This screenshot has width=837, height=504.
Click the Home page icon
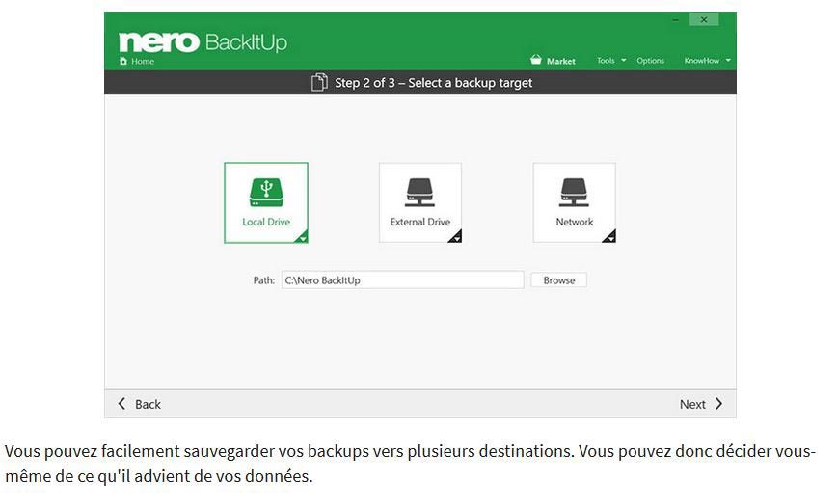(x=123, y=61)
